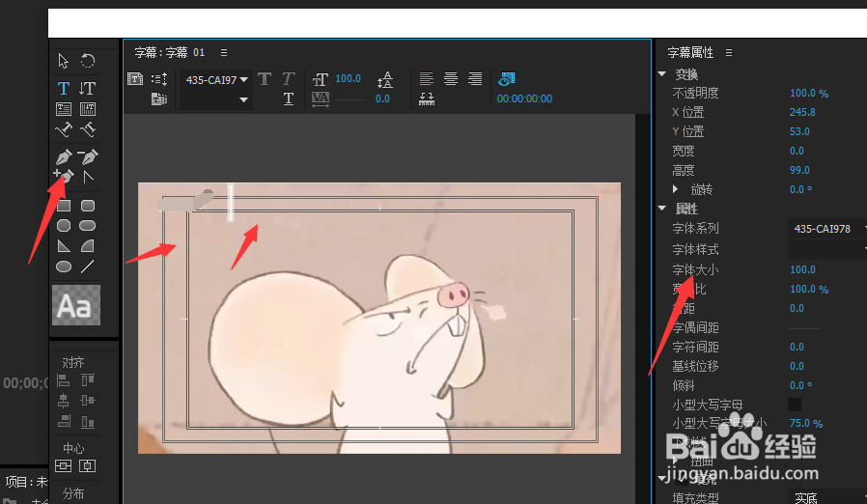Open the 字幕属性 panel menu
The image size is (867, 504).
[729, 52]
